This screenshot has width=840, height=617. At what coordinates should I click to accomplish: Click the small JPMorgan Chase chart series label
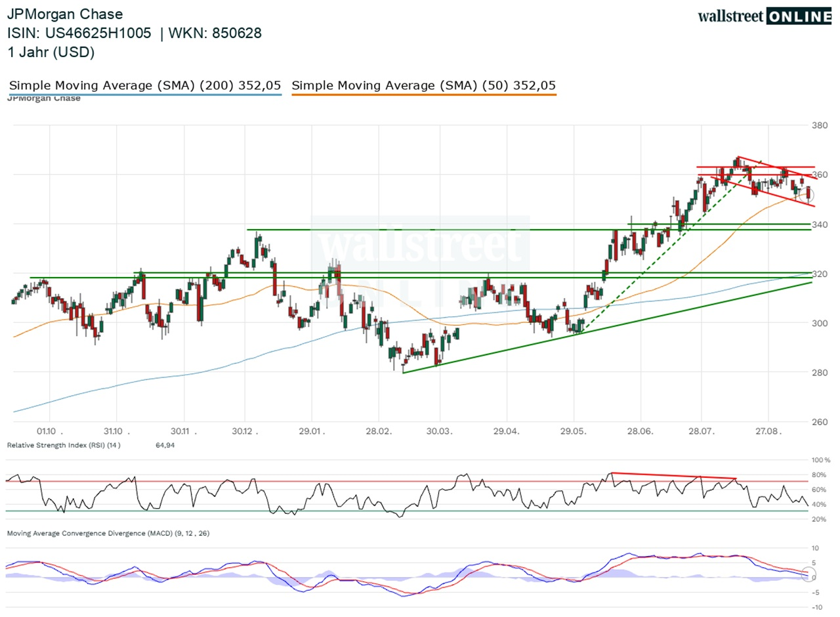point(43,98)
